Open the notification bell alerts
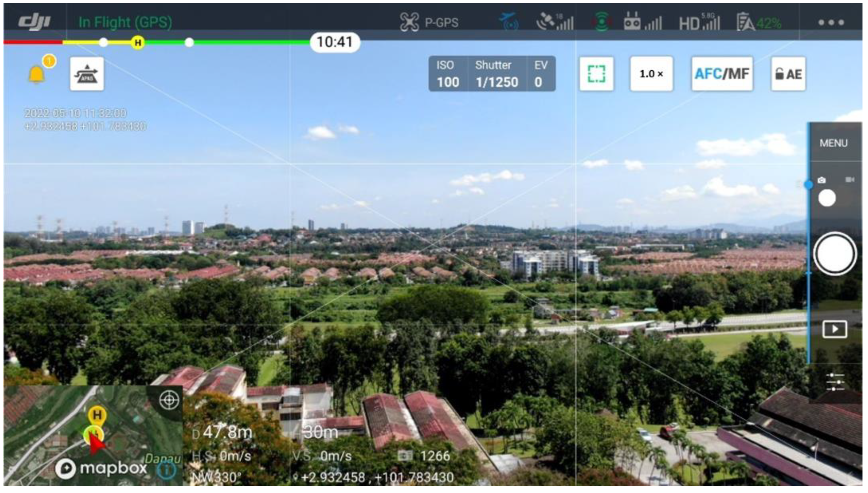 point(36,74)
